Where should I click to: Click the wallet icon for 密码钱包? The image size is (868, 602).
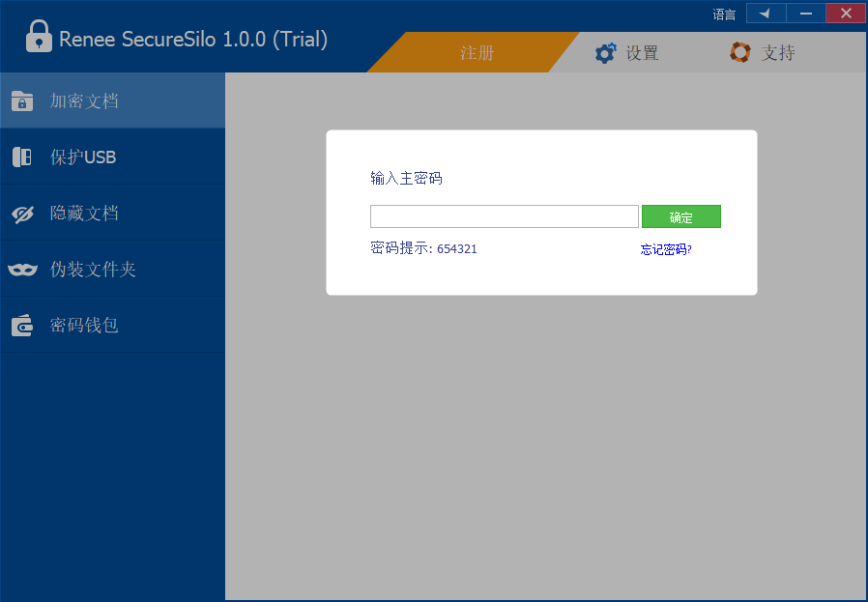point(22,326)
